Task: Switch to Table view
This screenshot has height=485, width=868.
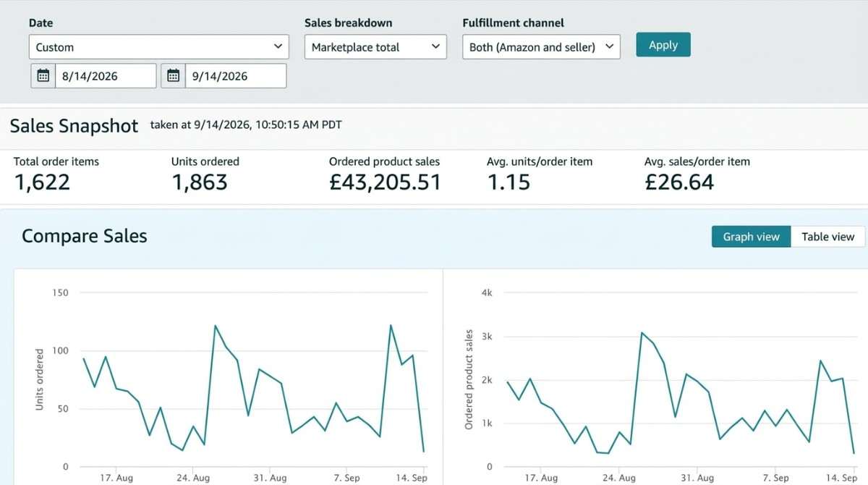Action: pos(828,237)
